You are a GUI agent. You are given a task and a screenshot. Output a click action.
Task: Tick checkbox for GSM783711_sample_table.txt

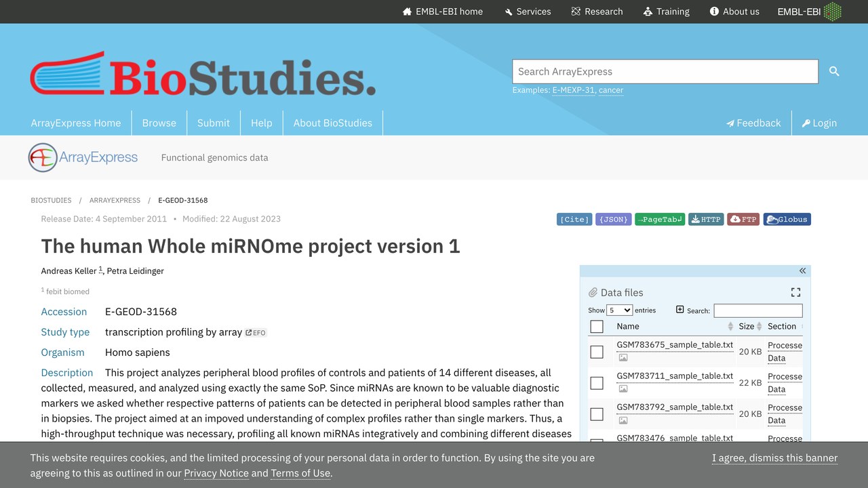click(x=597, y=383)
